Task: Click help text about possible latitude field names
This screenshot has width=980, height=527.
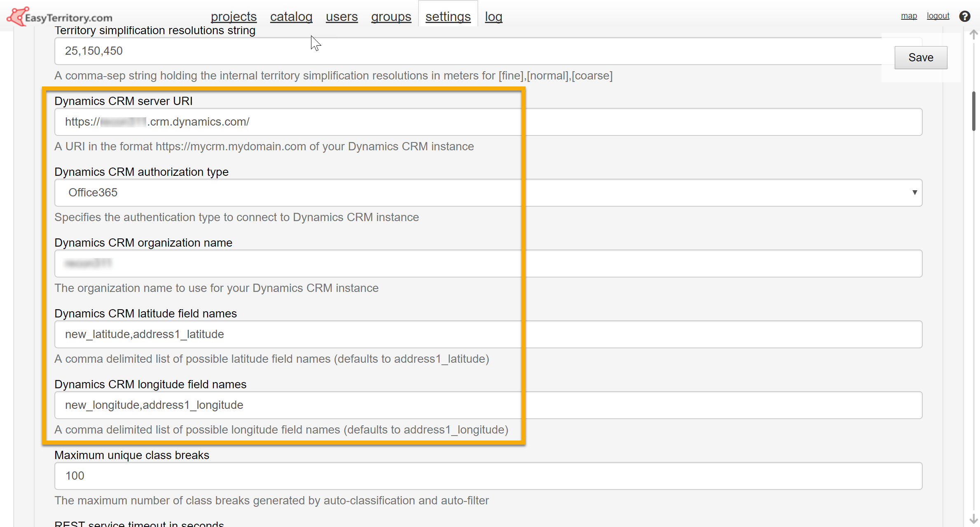Action: click(271, 359)
